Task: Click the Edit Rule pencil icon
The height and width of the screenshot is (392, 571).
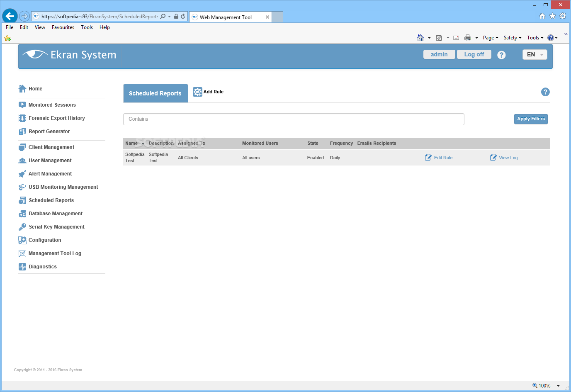Action: (x=428, y=158)
